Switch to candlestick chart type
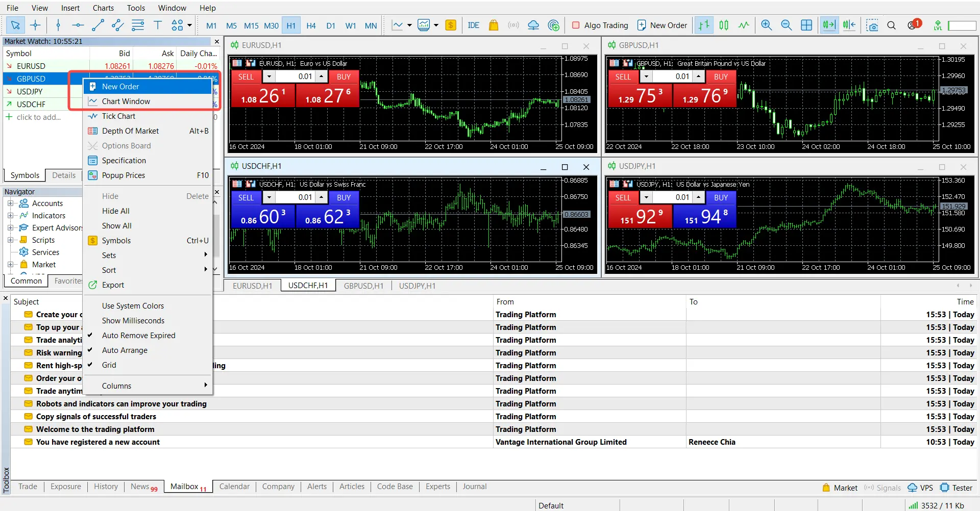This screenshot has height=511, width=980. pyautogui.click(x=724, y=25)
